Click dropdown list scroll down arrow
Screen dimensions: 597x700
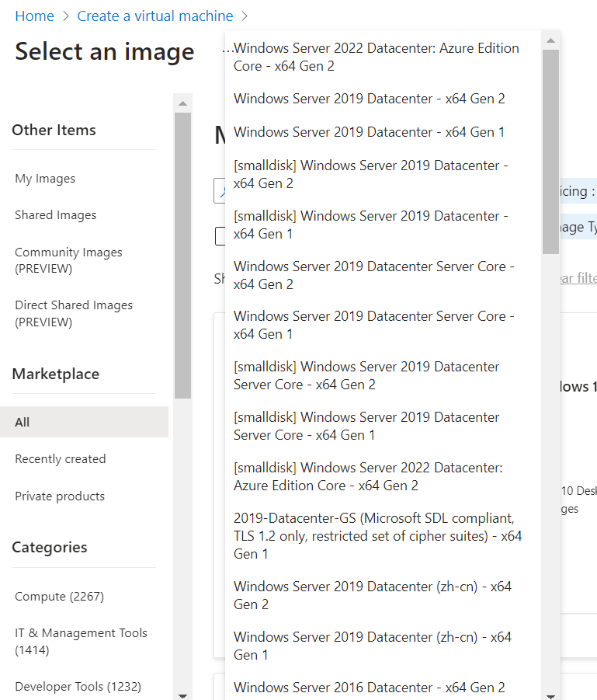pyautogui.click(x=550, y=695)
